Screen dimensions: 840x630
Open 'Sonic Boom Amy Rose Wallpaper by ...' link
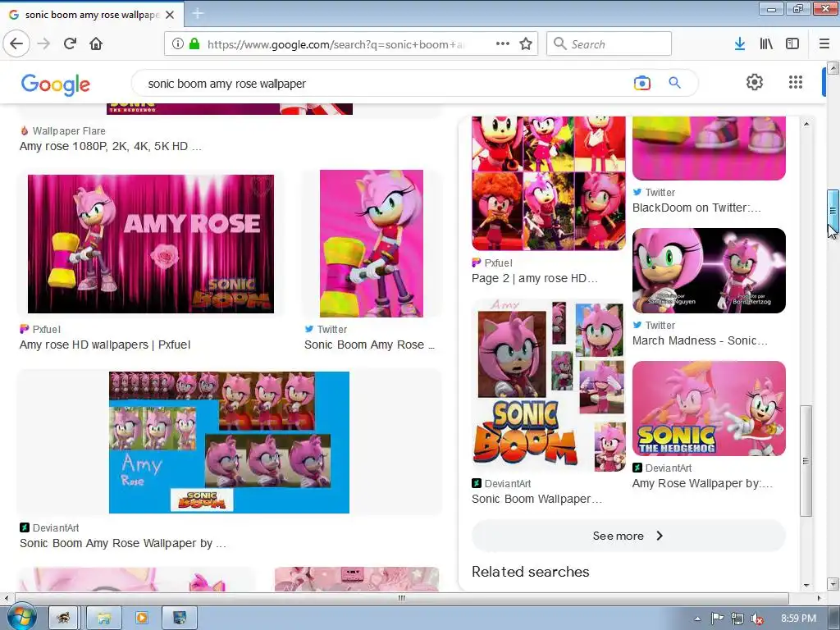pos(123,543)
